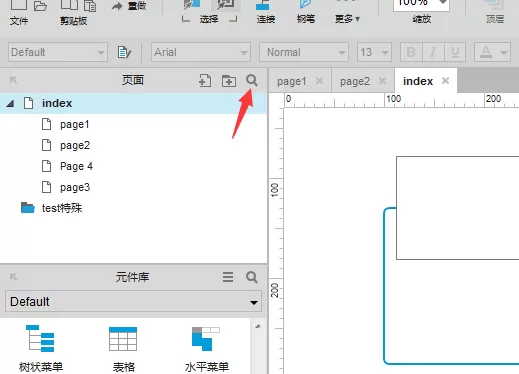
Task: Click the copy icon in clipboard group
Action: tap(69, 4)
